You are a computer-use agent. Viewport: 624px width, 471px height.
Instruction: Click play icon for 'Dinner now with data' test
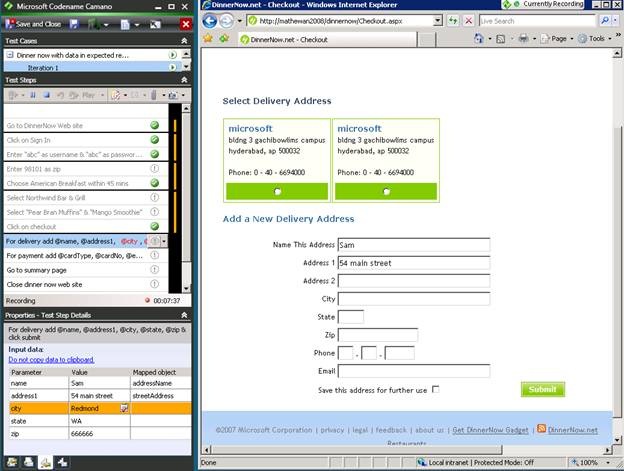173,55
